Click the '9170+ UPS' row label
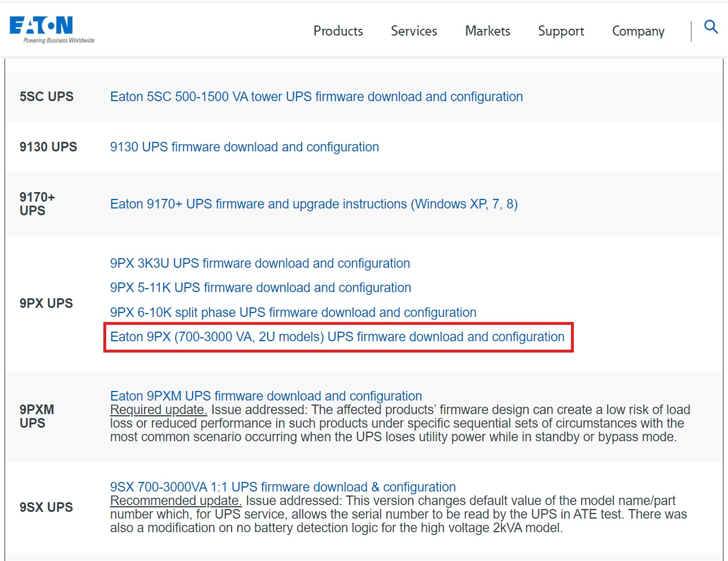 point(37,204)
